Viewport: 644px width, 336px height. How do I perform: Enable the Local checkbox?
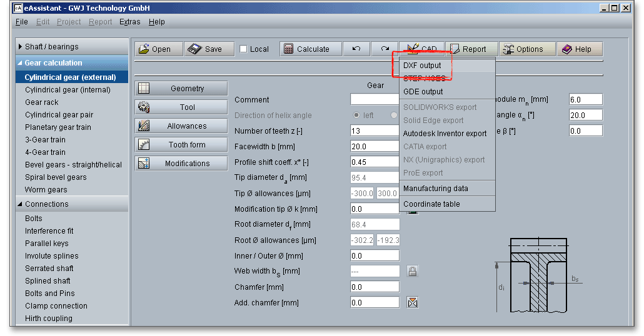[244, 49]
